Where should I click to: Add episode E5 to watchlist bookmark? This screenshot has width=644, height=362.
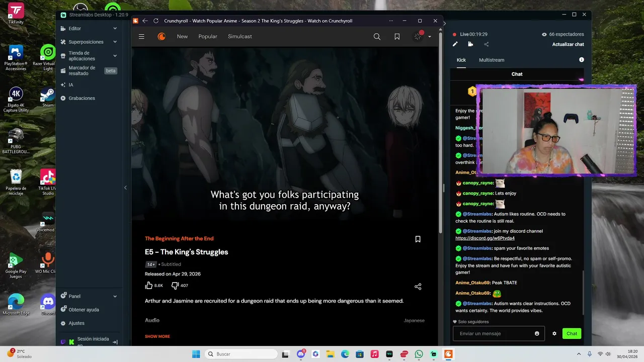pyautogui.click(x=418, y=239)
